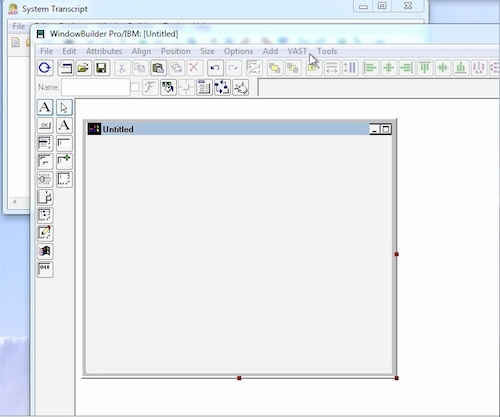Click the wide text field right of toolbar

[x=379, y=88]
